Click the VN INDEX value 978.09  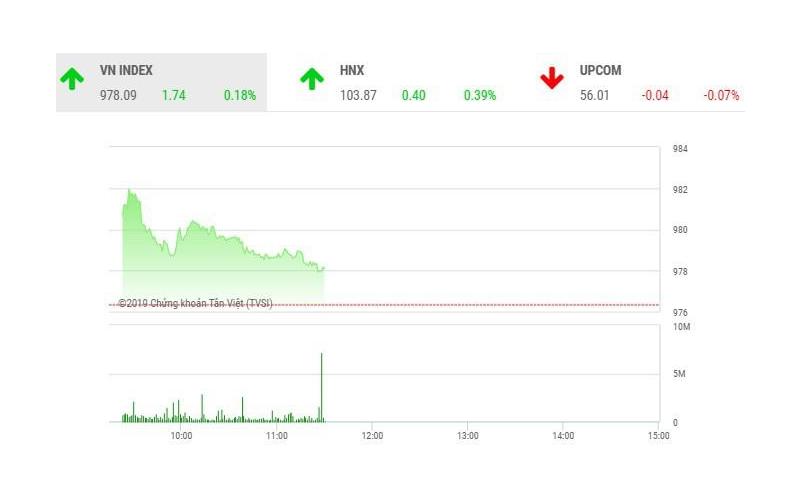pyautogui.click(x=118, y=96)
